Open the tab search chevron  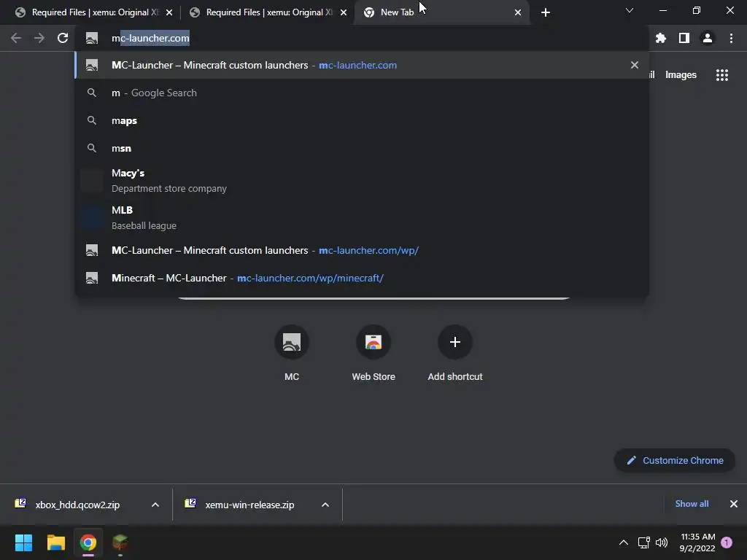[x=630, y=10]
